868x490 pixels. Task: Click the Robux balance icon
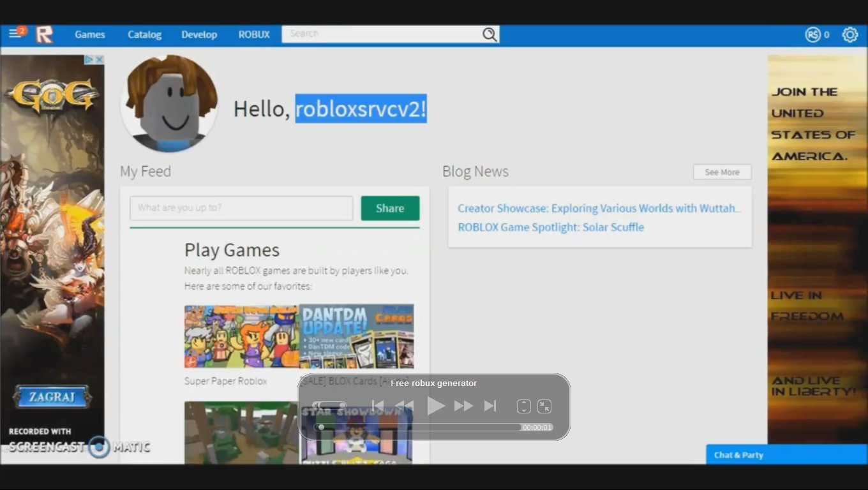812,34
